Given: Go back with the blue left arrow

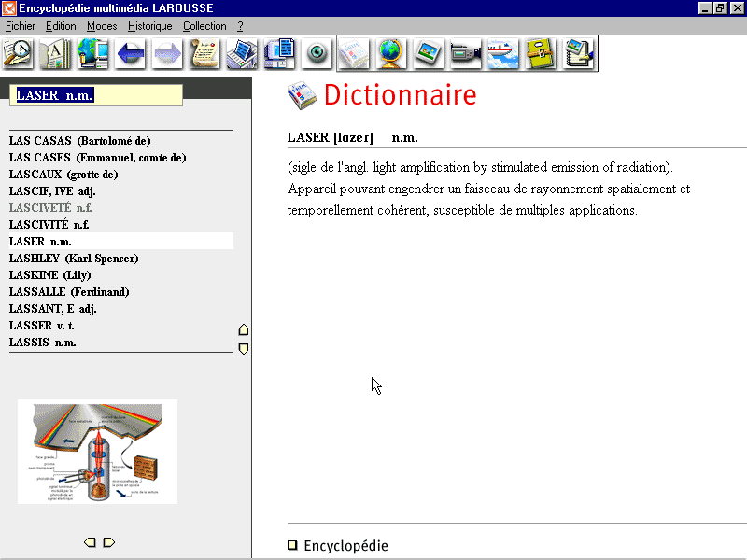Looking at the screenshot, I should (x=130, y=53).
